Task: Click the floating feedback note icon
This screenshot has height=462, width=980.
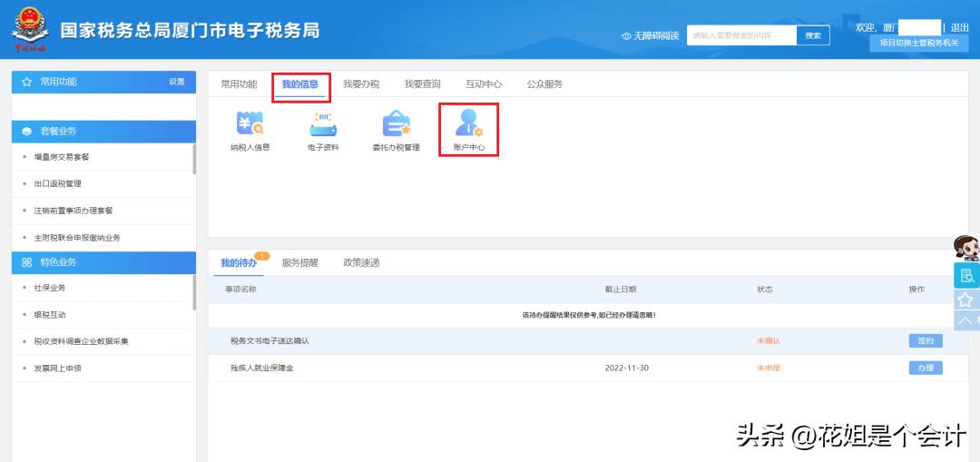Action: tap(966, 275)
